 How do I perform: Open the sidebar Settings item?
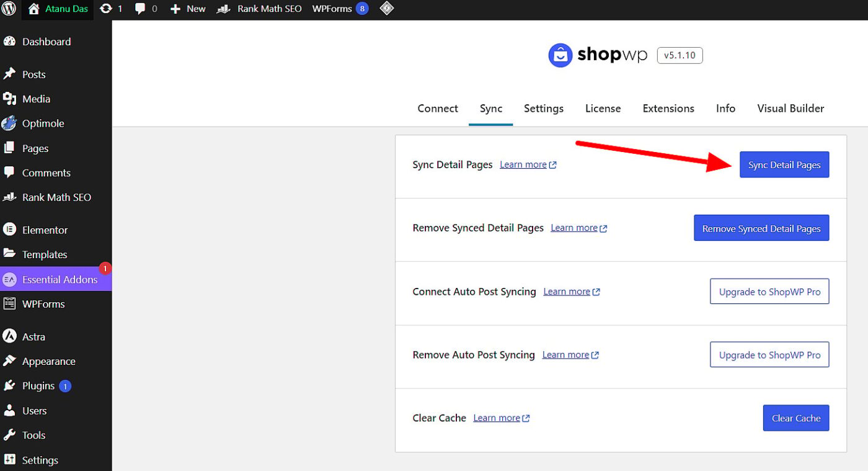coord(56,460)
